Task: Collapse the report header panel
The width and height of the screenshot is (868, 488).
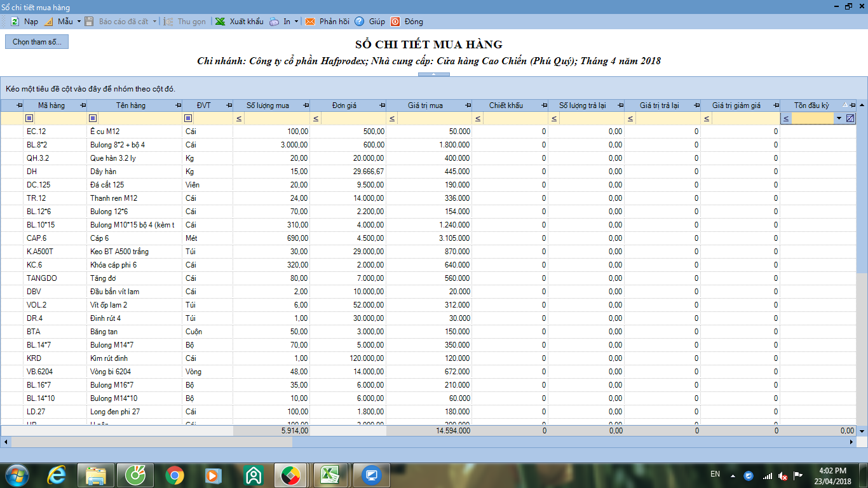Action: tap(434, 74)
